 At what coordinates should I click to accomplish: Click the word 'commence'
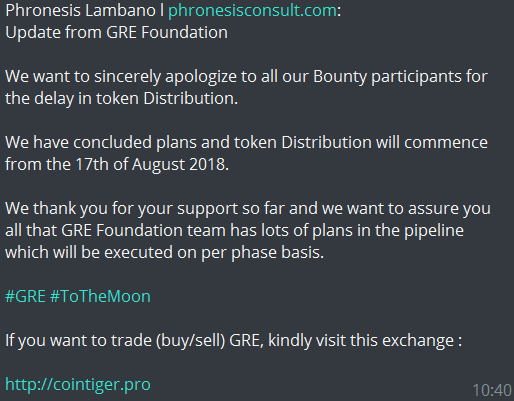[x=446, y=143]
